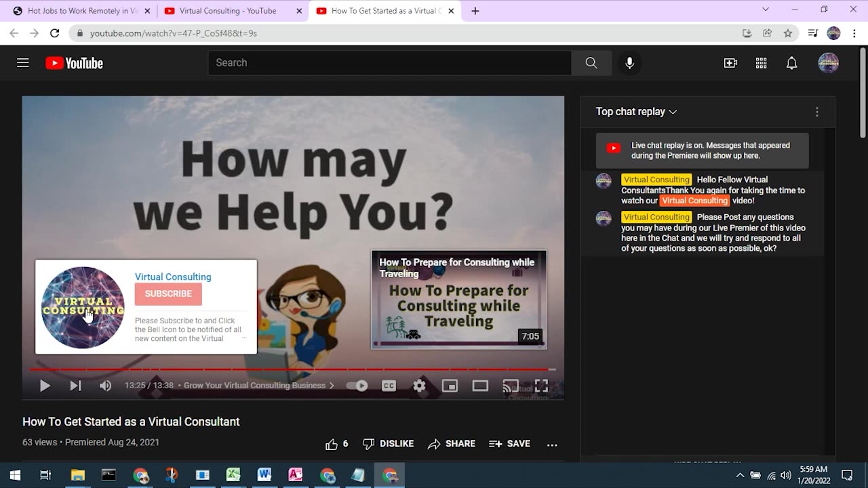Screen dimensions: 868x488
Task: Click the video progress bar
Action: tap(292, 369)
